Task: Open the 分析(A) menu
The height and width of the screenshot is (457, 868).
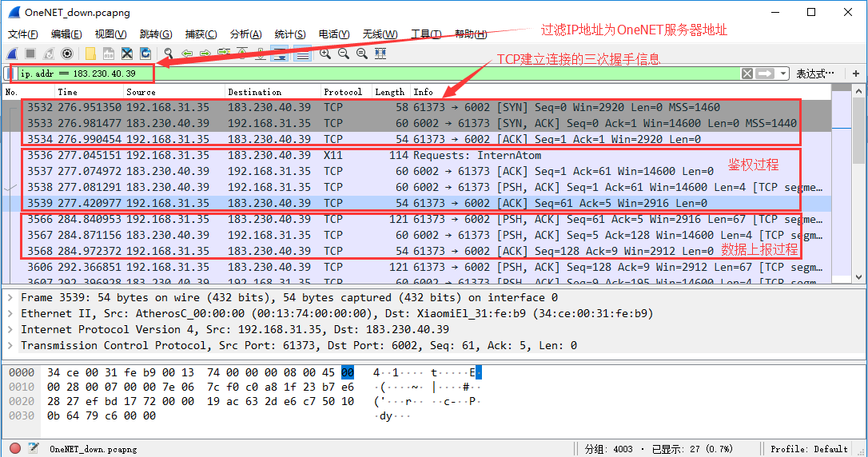Action: (246, 34)
